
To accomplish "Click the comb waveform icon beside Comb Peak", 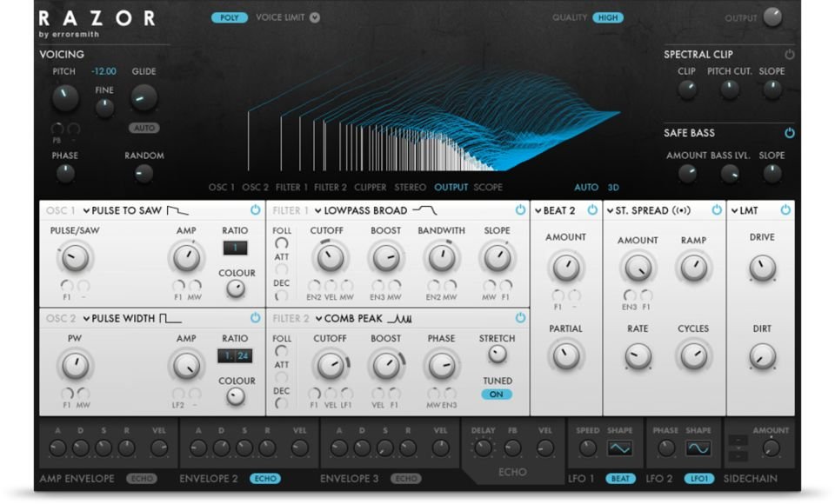I will pyautogui.click(x=400, y=318).
